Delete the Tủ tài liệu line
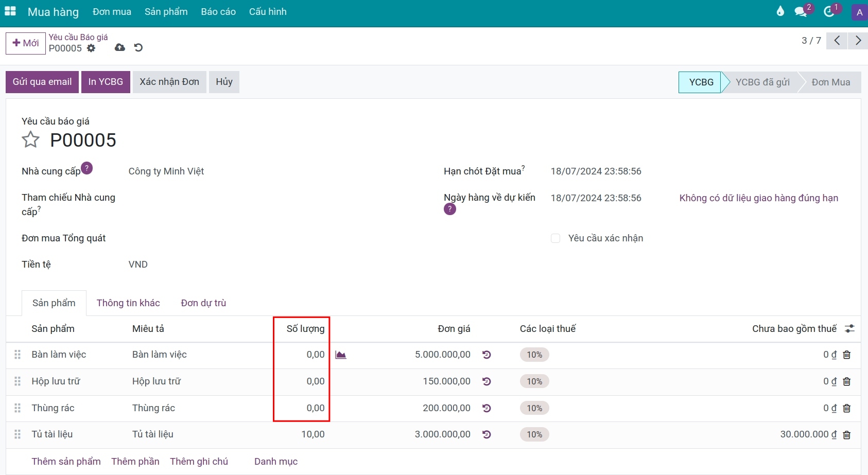The width and height of the screenshot is (868, 475). [847, 435]
